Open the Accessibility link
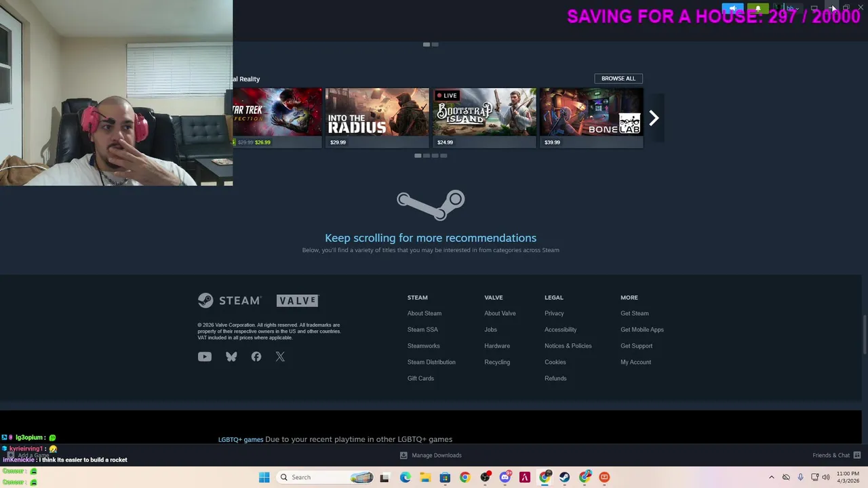This screenshot has height=488, width=868. [x=560, y=329]
